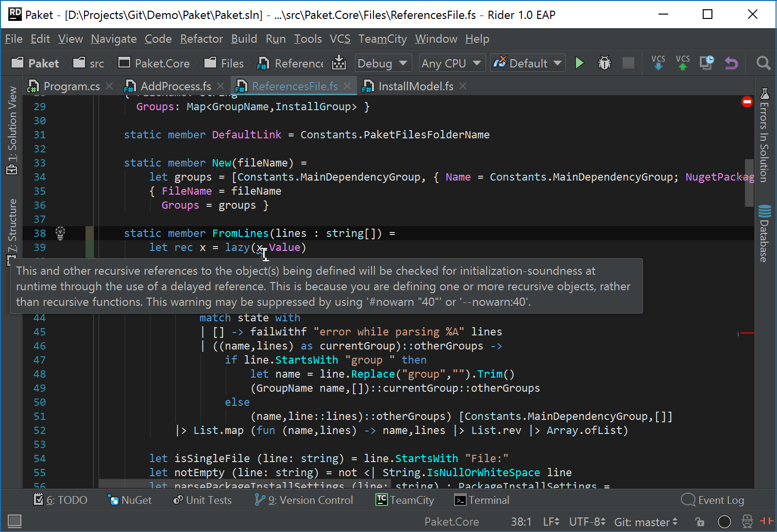
Task: Click the red error indicator above scrollbar
Action: click(747, 102)
